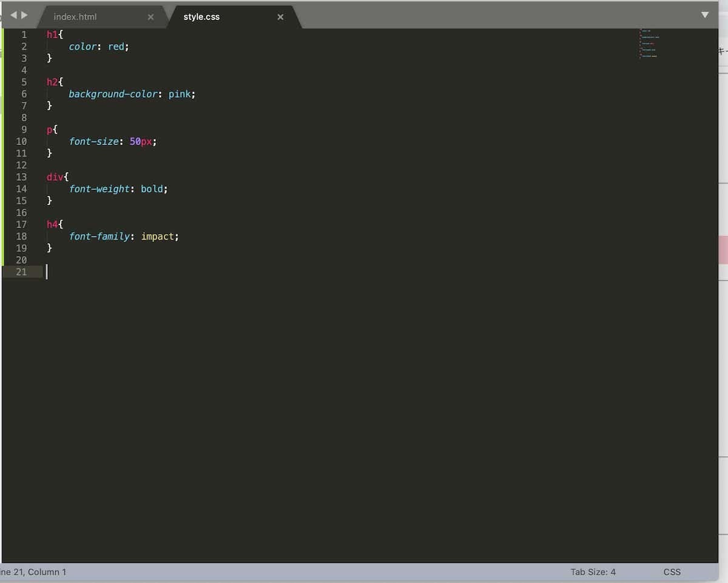Close the index.html tab

[x=150, y=17]
